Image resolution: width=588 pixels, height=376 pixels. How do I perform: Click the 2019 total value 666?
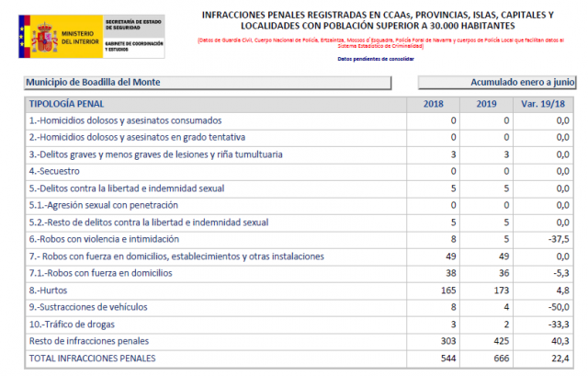pyautogui.click(x=502, y=359)
